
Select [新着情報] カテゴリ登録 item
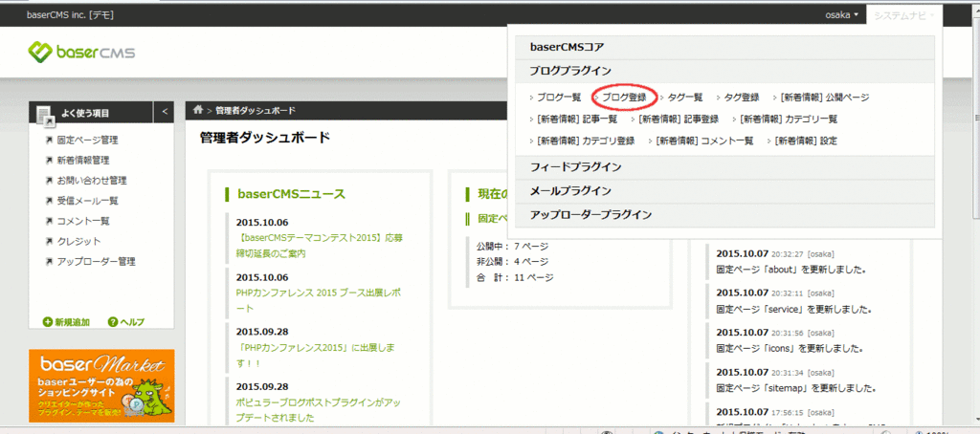pyautogui.click(x=586, y=141)
